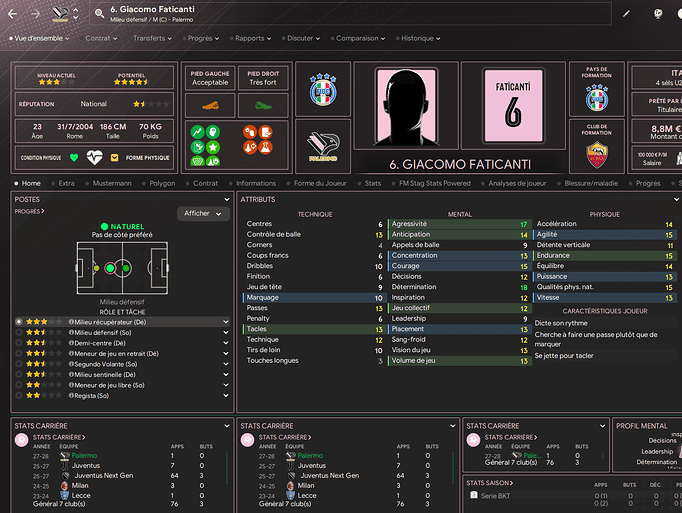Open the large Palermo club logo

pyautogui.click(x=323, y=147)
